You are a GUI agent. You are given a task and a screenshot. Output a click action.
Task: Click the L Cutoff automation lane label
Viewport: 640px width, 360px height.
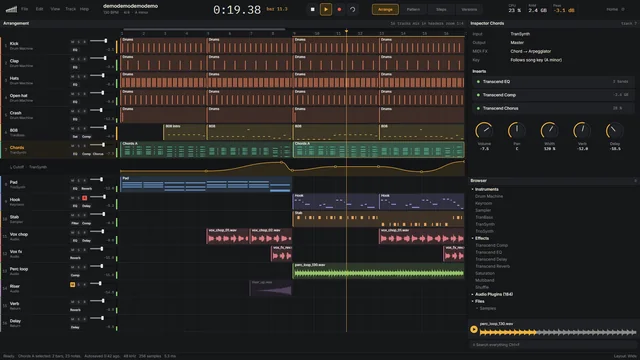(28, 167)
